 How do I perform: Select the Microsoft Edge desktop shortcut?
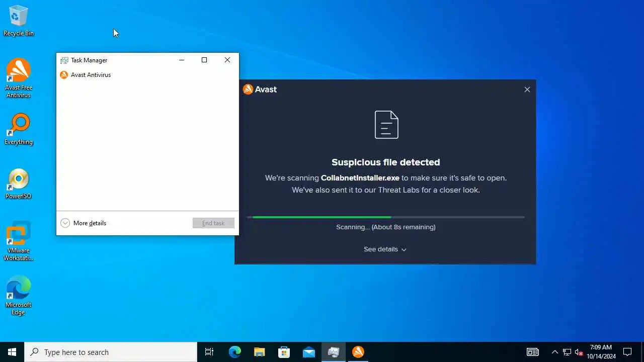(x=19, y=296)
